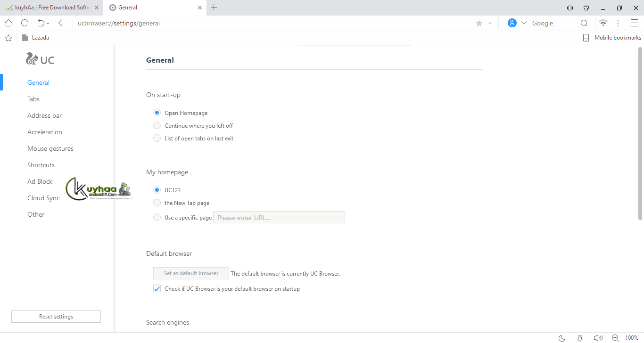Image resolution: width=644 pixels, height=343 pixels.
Task: Click the zoom magnifier icon in status bar
Action: (615, 338)
